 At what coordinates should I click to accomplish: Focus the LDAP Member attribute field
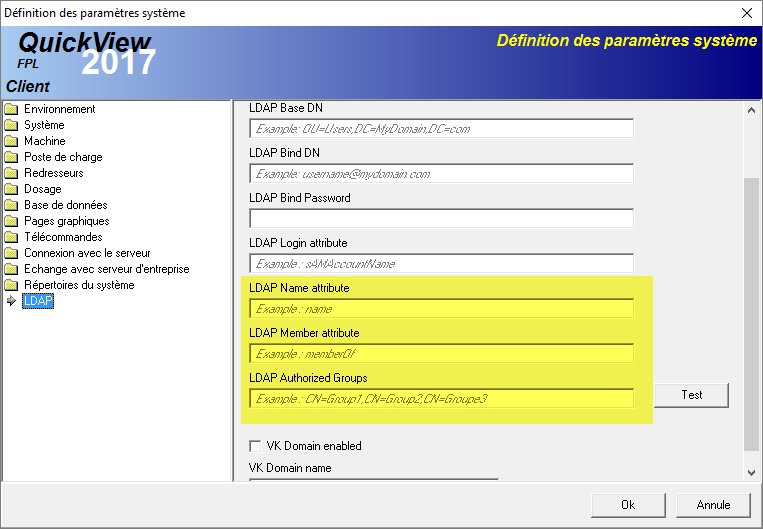(441, 354)
